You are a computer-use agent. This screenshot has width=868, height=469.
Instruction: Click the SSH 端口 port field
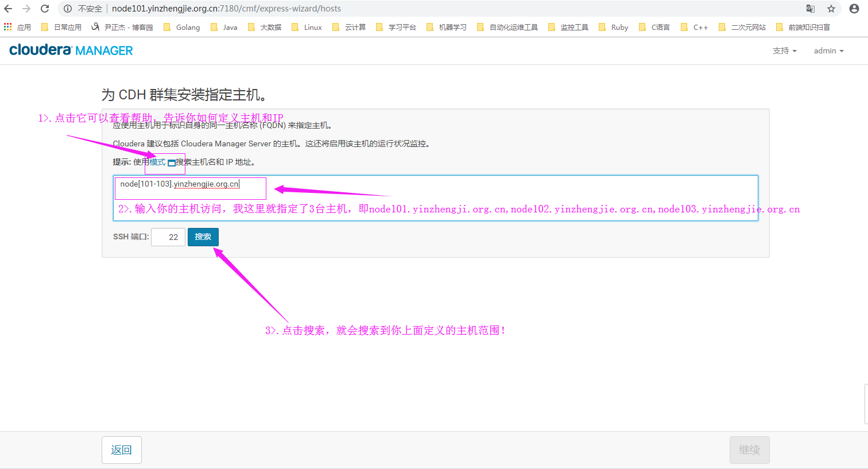(168, 237)
